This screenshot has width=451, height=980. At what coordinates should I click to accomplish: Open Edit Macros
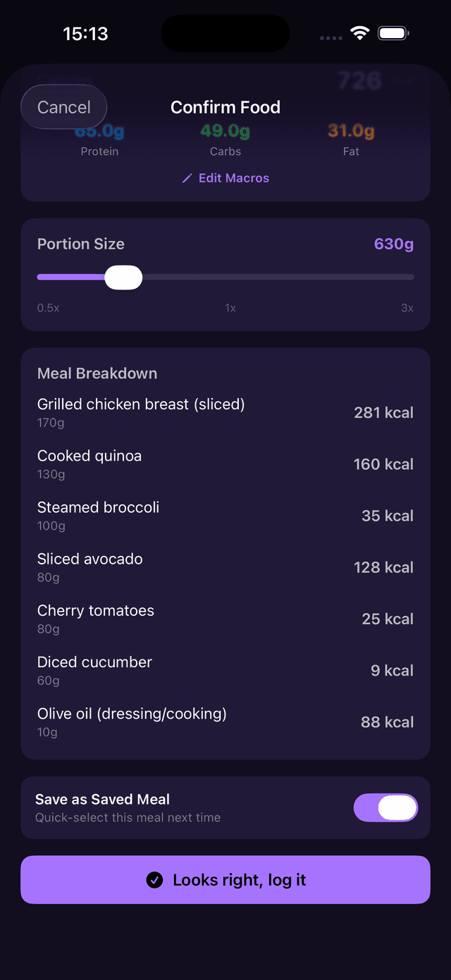233,178
